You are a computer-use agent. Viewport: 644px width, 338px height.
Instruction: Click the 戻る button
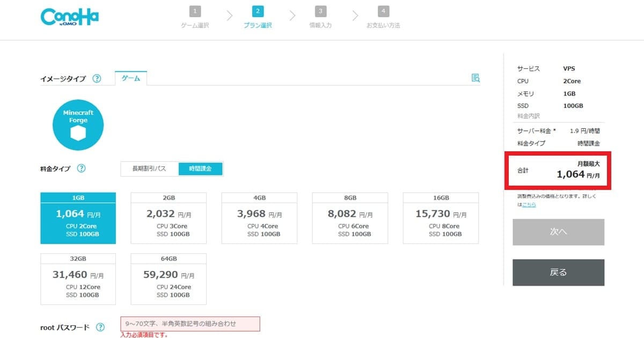coord(559,273)
